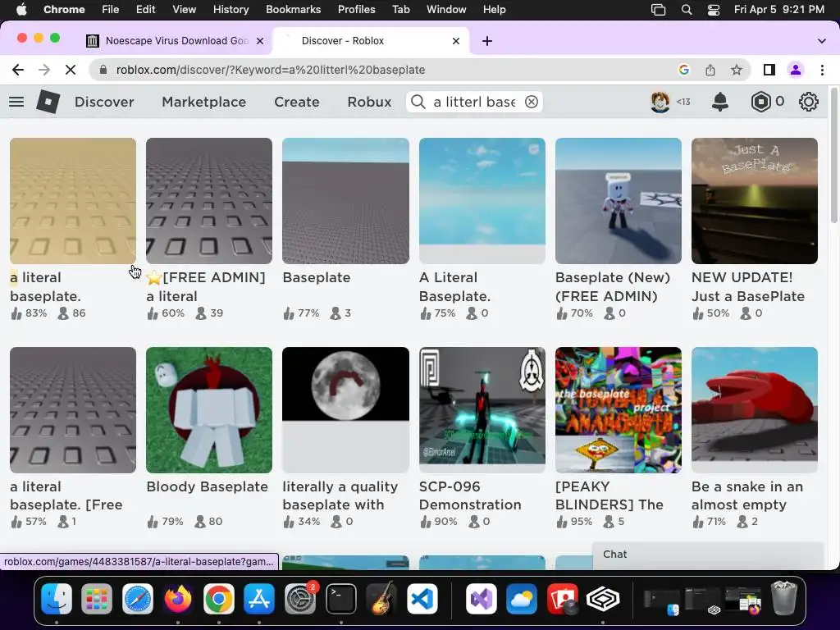Go to the Discover page link
This screenshot has height=630, width=840.
[x=104, y=102]
